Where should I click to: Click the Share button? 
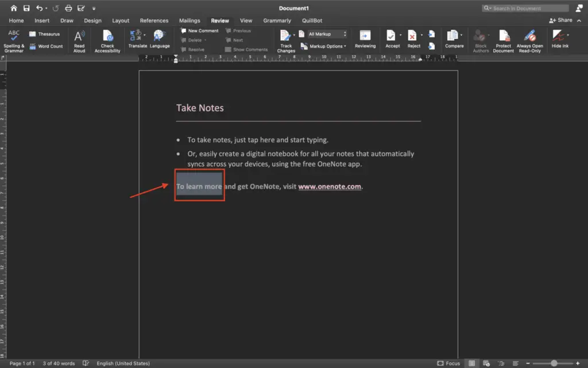point(560,20)
